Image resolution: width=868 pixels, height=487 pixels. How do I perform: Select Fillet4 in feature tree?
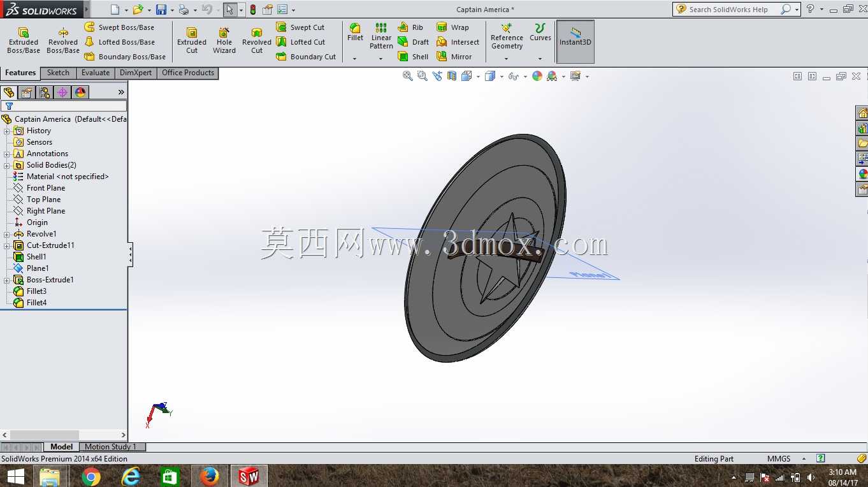click(x=36, y=303)
